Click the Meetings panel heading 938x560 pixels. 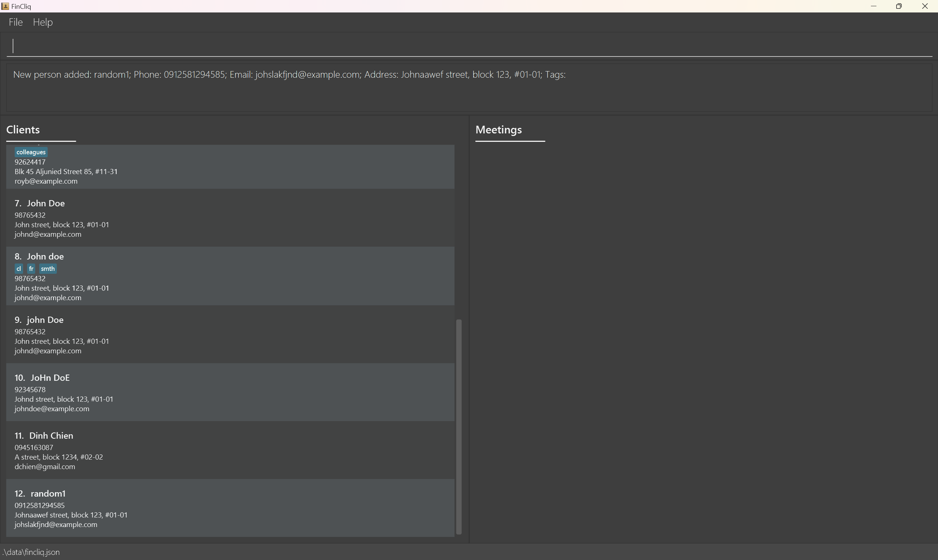(x=499, y=130)
